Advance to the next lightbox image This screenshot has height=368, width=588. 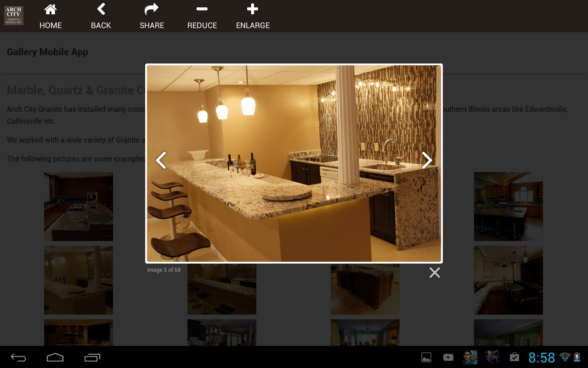[x=427, y=160]
